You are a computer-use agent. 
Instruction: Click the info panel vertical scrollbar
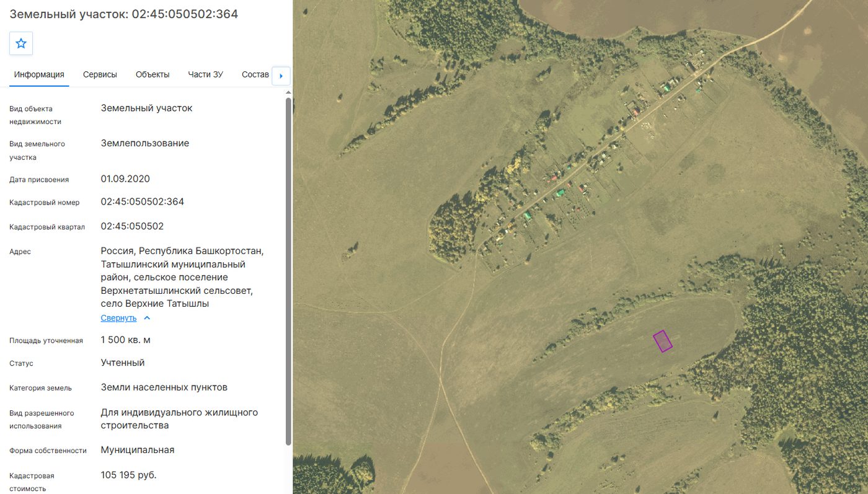tap(288, 271)
